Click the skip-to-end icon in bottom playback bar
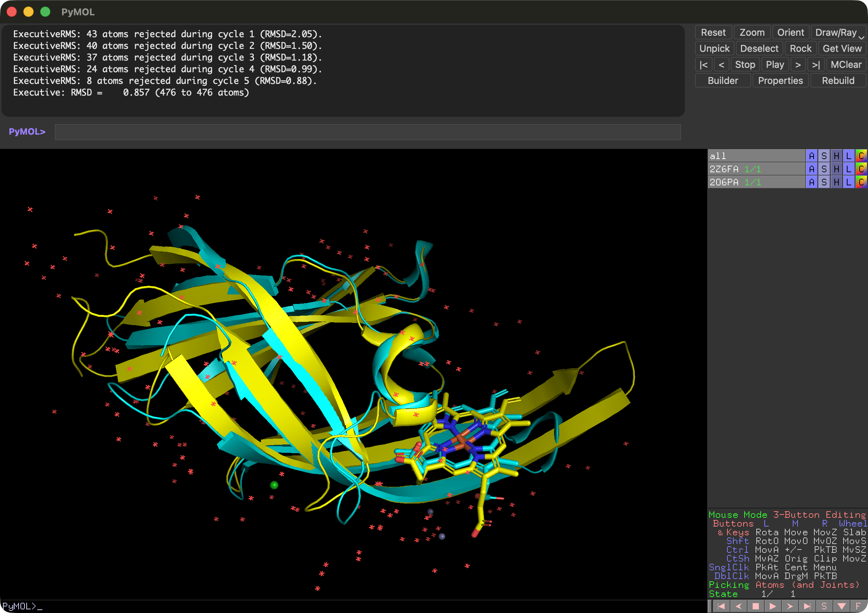This screenshot has width=868, height=613. click(x=807, y=606)
